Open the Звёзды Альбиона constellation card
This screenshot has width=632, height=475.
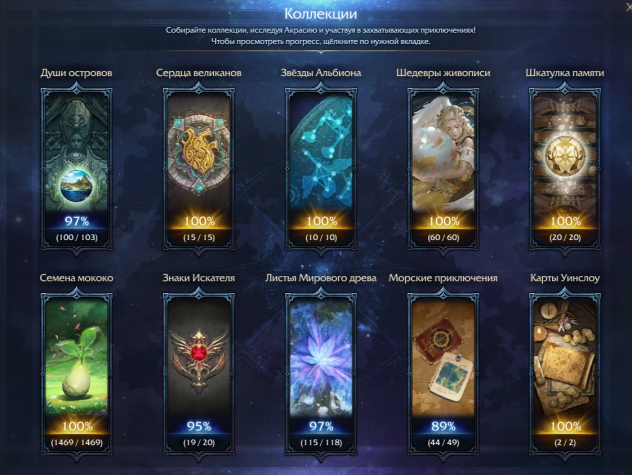point(321,169)
